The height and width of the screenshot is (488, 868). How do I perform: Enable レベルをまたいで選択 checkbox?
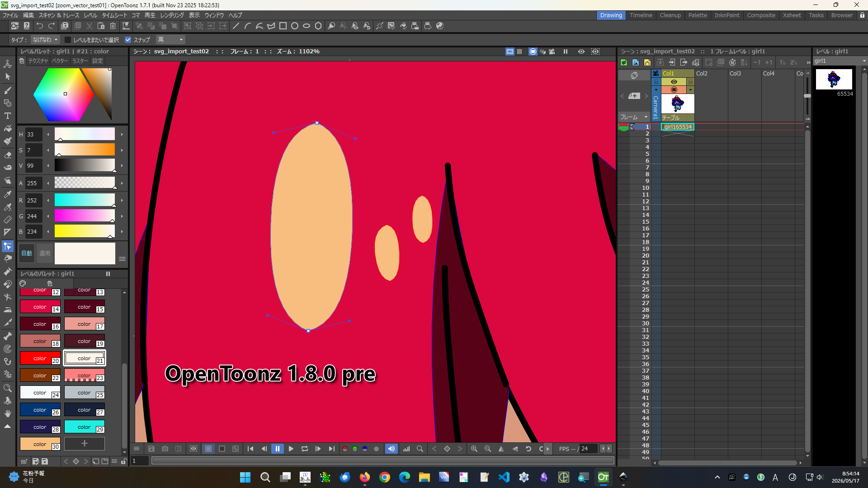pyautogui.click(x=68, y=40)
